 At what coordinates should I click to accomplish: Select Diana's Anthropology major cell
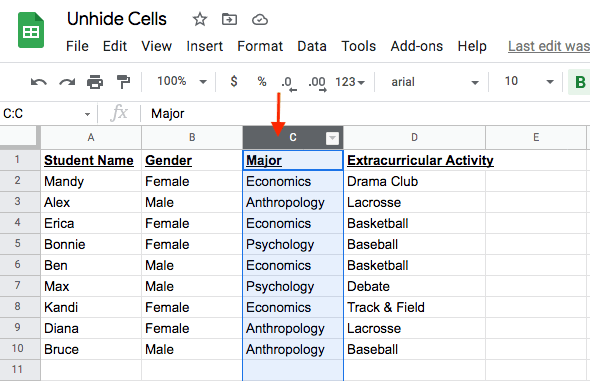tap(293, 328)
